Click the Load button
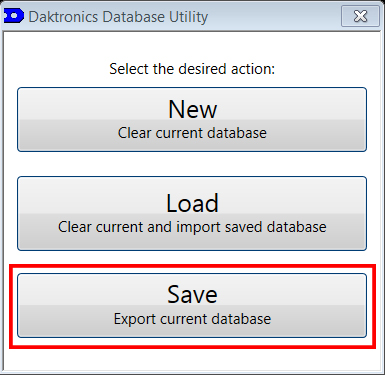This screenshot has height=375, width=385. (x=192, y=213)
